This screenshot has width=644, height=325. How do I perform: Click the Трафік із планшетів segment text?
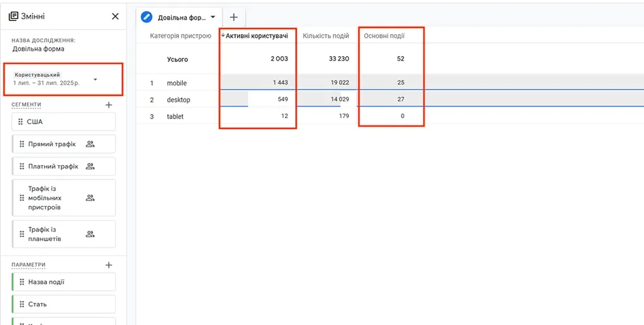(x=44, y=234)
